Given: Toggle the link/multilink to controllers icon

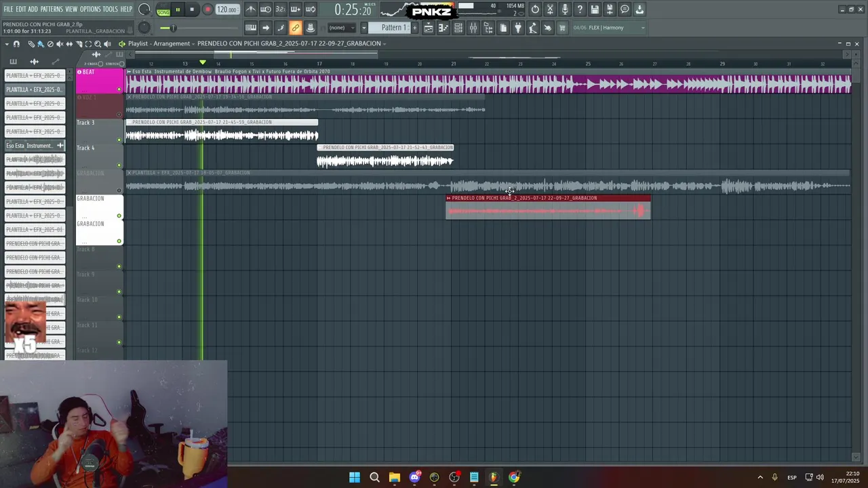Looking at the screenshot, I should (x=295, y=28).
